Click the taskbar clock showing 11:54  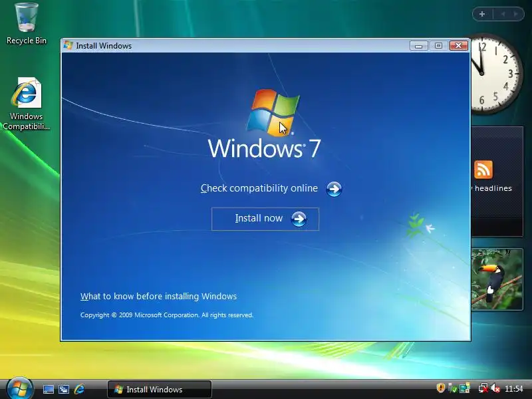(x=514, y=388)
